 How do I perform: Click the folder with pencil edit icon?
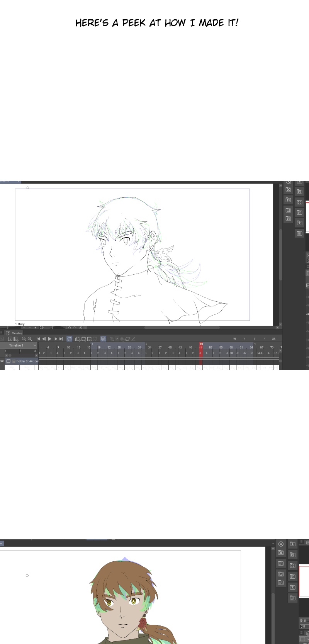(300, 212)
